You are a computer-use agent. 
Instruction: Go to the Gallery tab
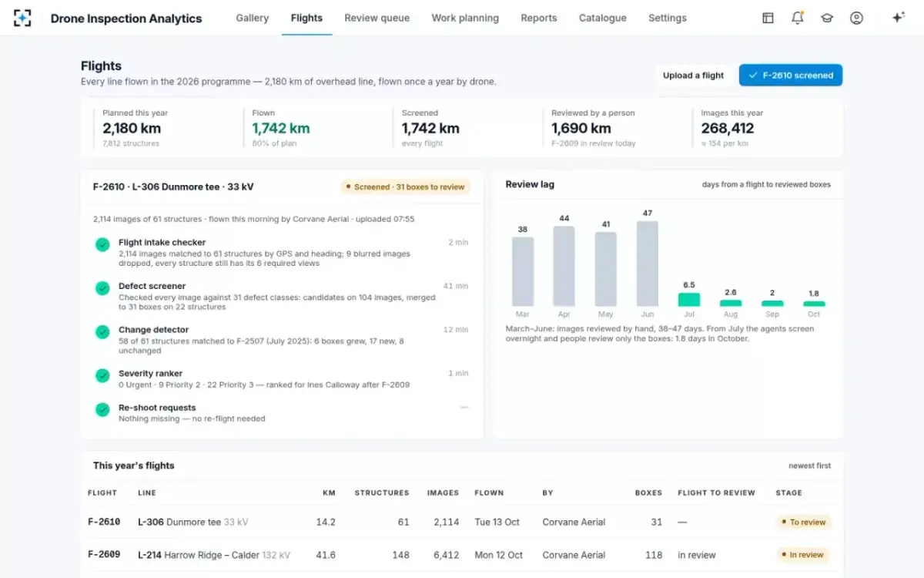(x=253, y=18)
